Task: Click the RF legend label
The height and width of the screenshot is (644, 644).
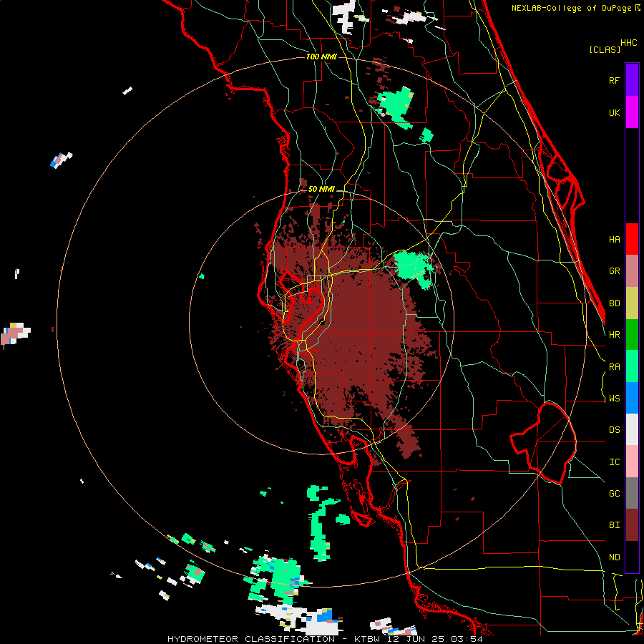Action: (x=614, y=80)
